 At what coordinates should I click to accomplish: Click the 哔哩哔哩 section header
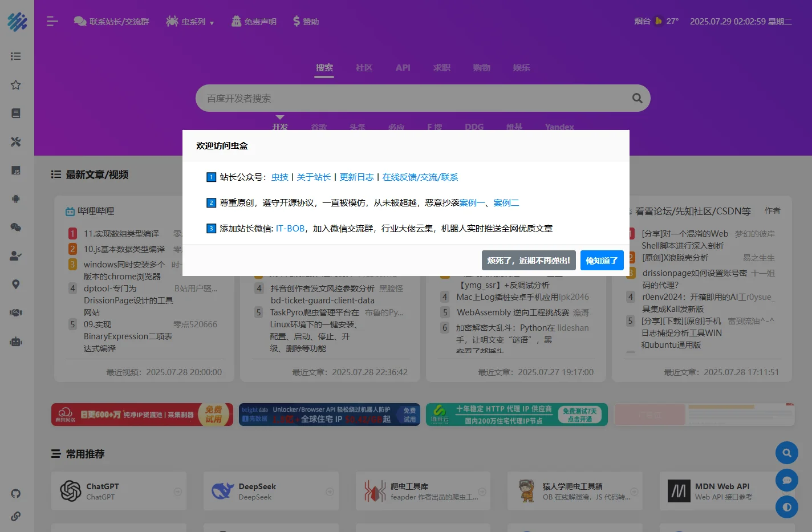point(90,211)
